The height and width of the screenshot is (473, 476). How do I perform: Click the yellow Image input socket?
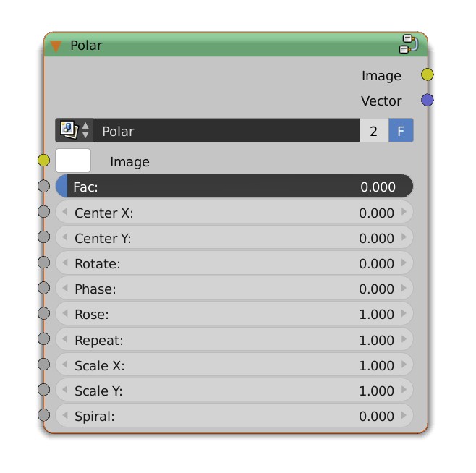pos(44,160)
